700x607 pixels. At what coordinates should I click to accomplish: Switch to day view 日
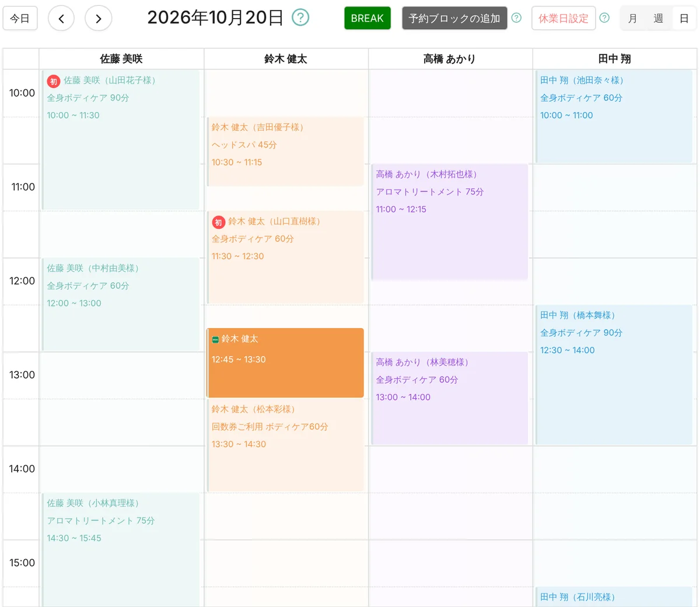coord(684,19)
